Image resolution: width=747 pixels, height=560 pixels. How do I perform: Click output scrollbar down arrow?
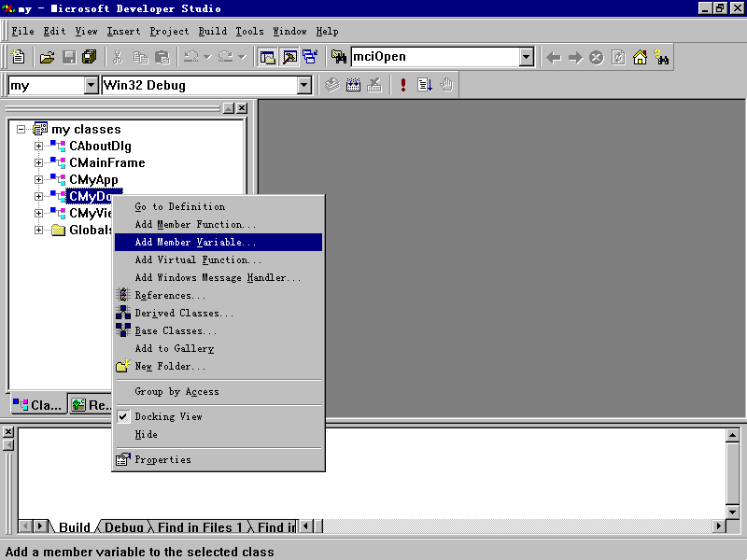[733, 511]
